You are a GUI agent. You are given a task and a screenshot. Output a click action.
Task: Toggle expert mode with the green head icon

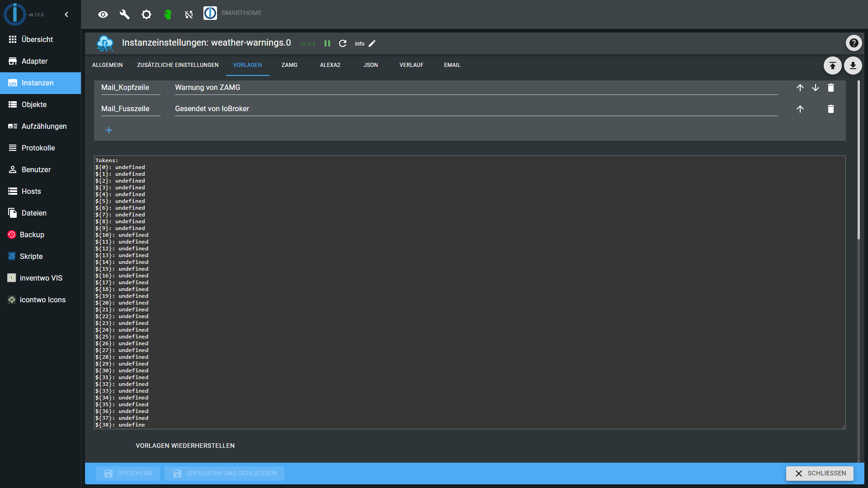click(x=168, y=14)
